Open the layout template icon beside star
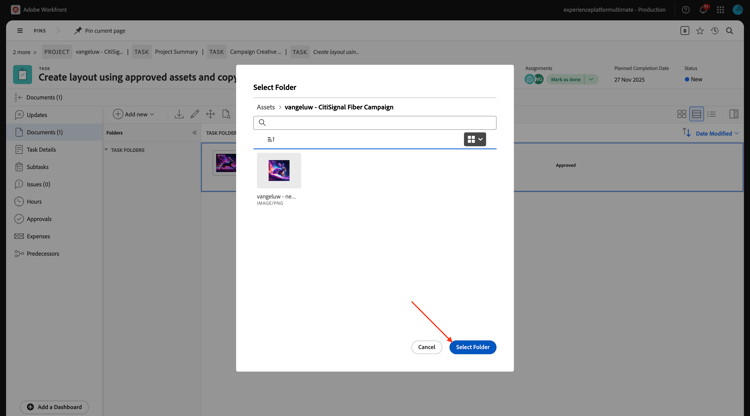This screenshot has width=750, height=416. [684, 31]
